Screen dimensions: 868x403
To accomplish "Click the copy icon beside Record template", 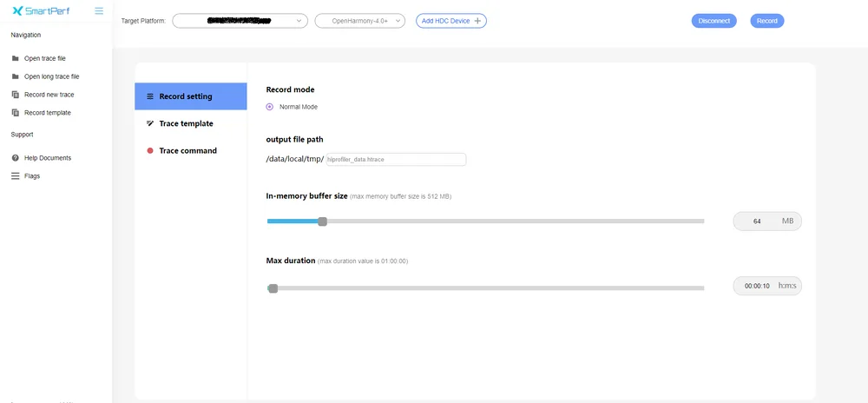I will [16, 112].
